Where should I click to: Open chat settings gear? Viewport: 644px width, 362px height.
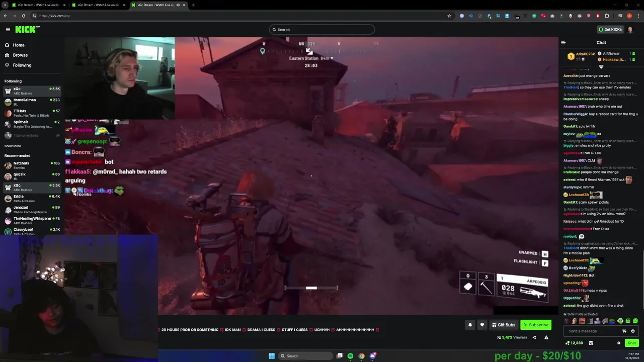(619, 343)
